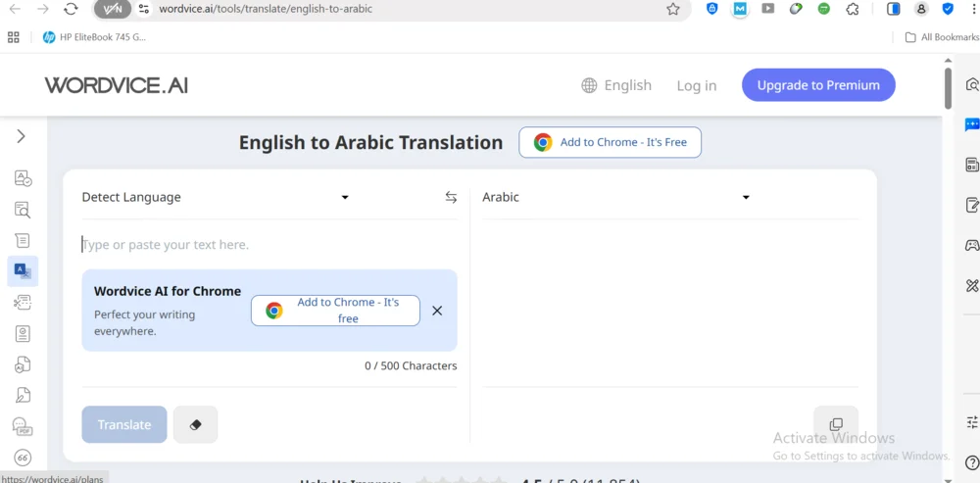Expand the left sidebar with the chevron arrow
980x483 pixels.
coord(22,136)
